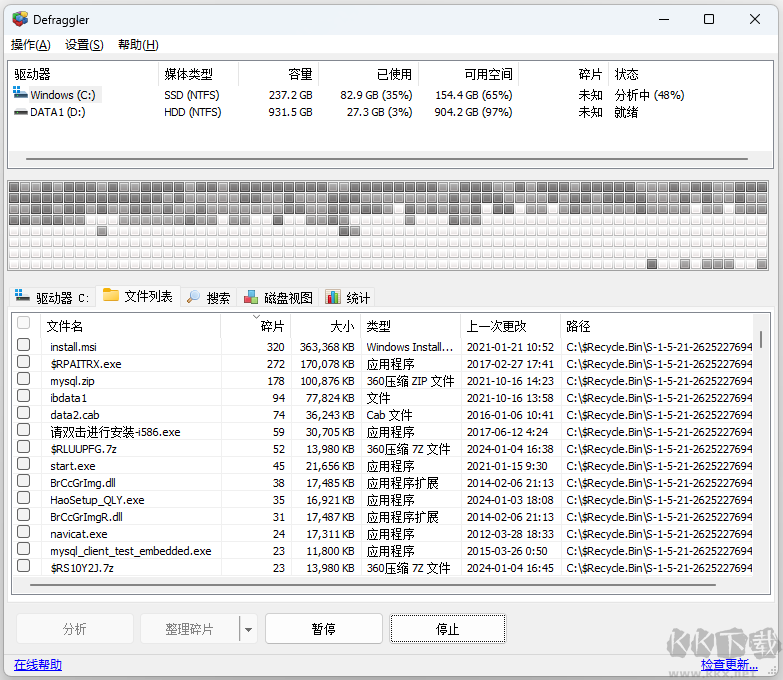
Task: Click the 363,368 KB size cell
Action: [327, 347]
